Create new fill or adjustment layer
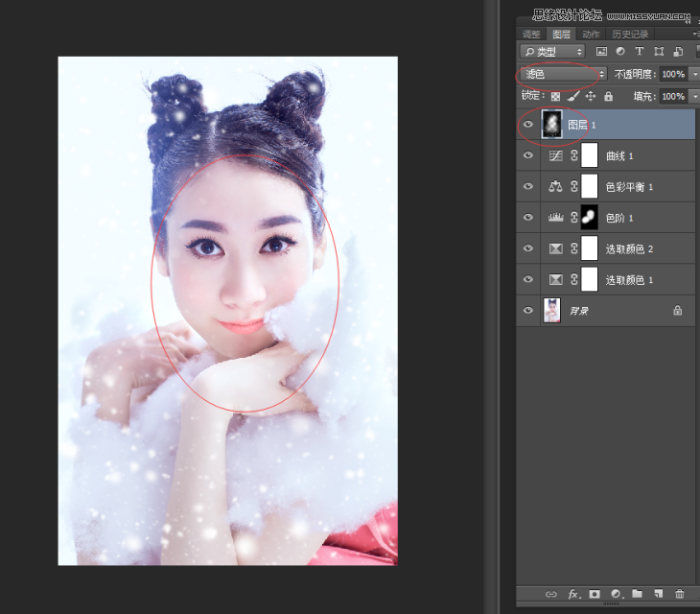Image resolution: width=700 pixels, height=614 pixels. (616, 595)
